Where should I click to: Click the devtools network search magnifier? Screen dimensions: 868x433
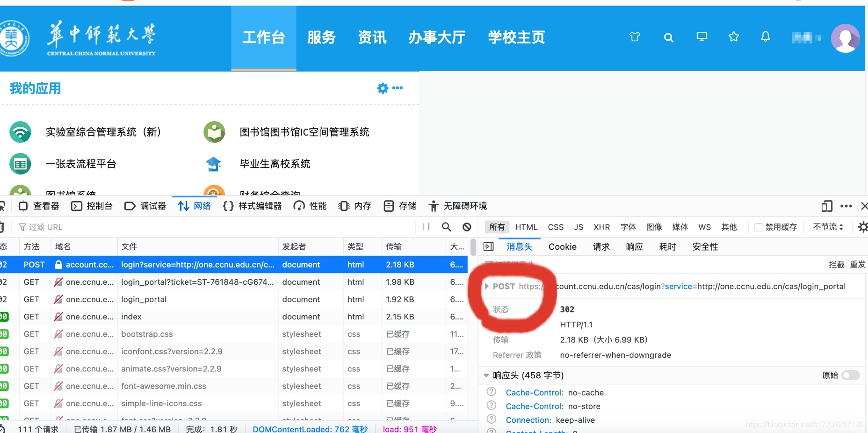pyautogui.click(x=447, y=227)
